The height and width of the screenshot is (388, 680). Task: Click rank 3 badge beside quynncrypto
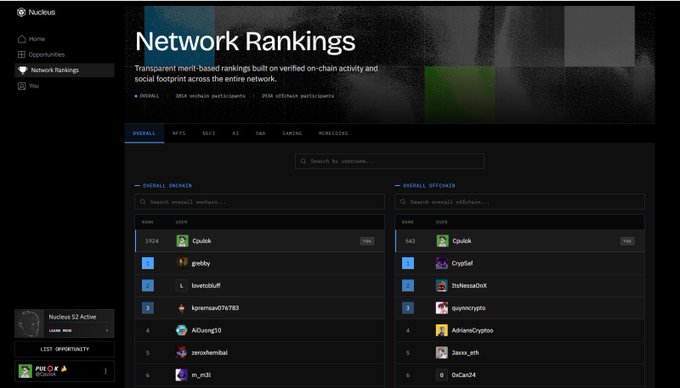[x=408, y=308]
